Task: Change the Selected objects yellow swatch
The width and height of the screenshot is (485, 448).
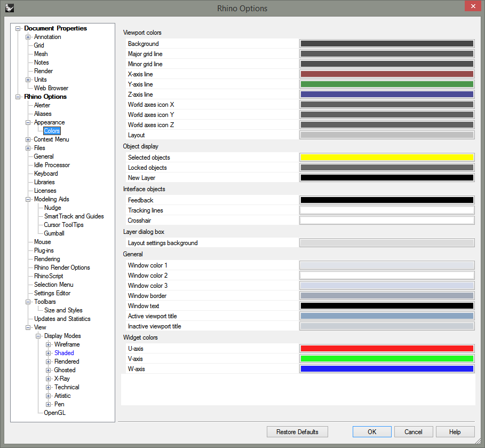Action: tap(387, 158)
